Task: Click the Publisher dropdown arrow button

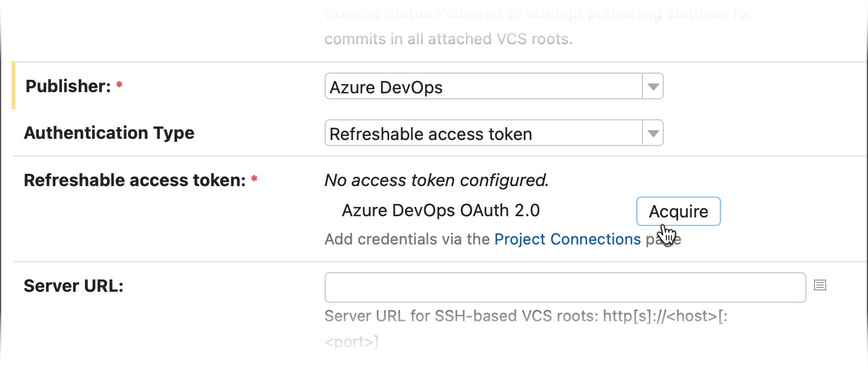Action: [652, 86]
